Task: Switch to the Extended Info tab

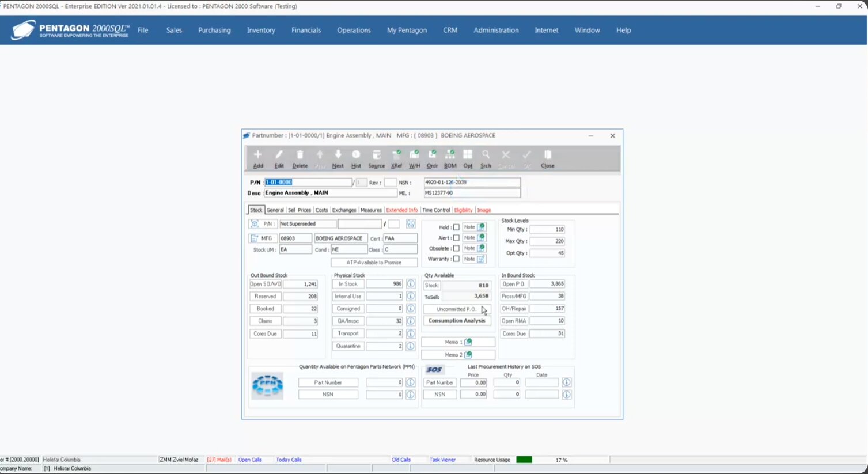Action: pos(401,210)
